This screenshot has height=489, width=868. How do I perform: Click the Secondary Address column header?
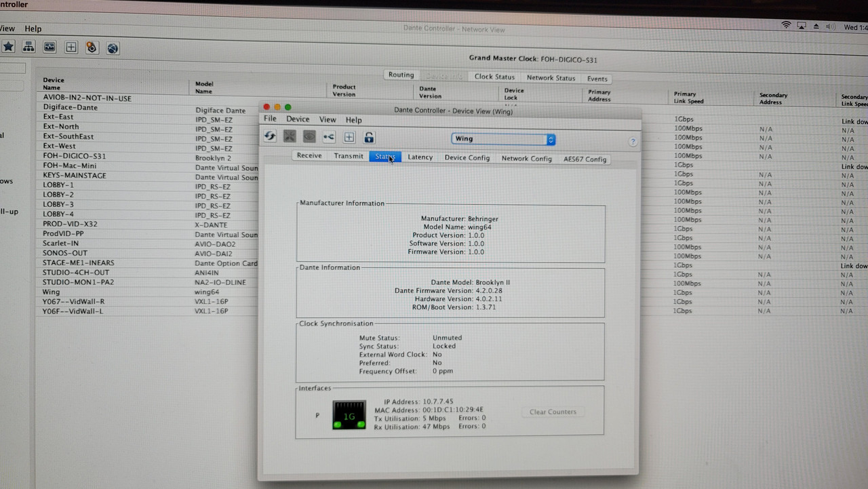point(773,99)
